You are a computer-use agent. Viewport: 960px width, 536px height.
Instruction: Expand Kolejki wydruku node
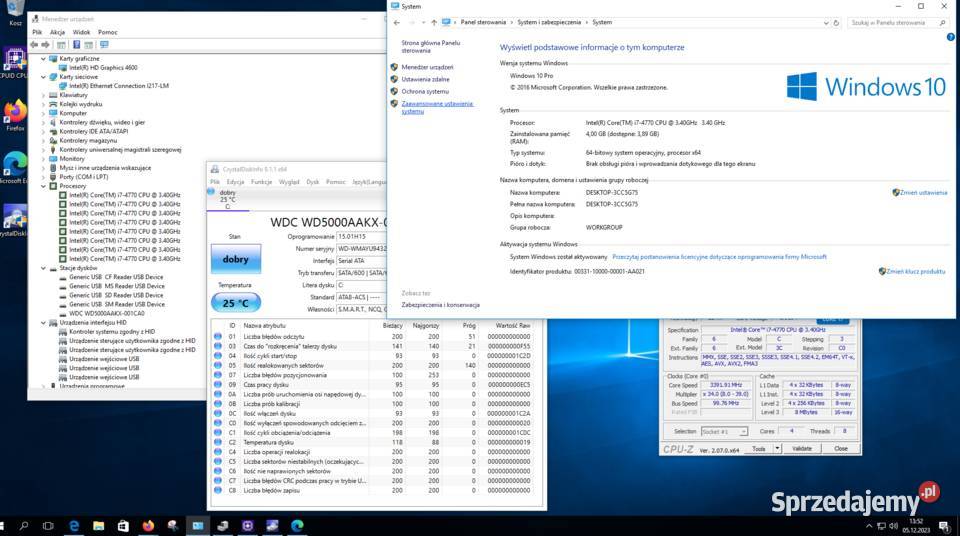43,105
